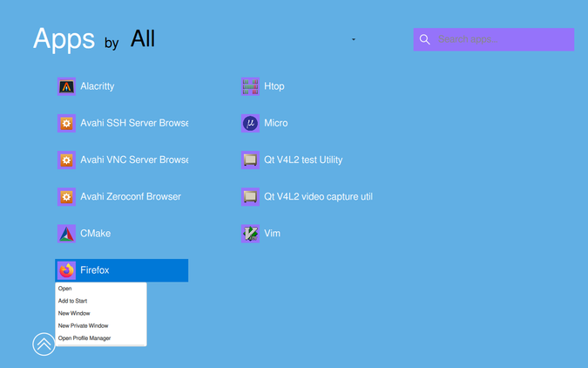Click the Alacritty terminal icon
This screenshot has height=368, width=588.
66,86
